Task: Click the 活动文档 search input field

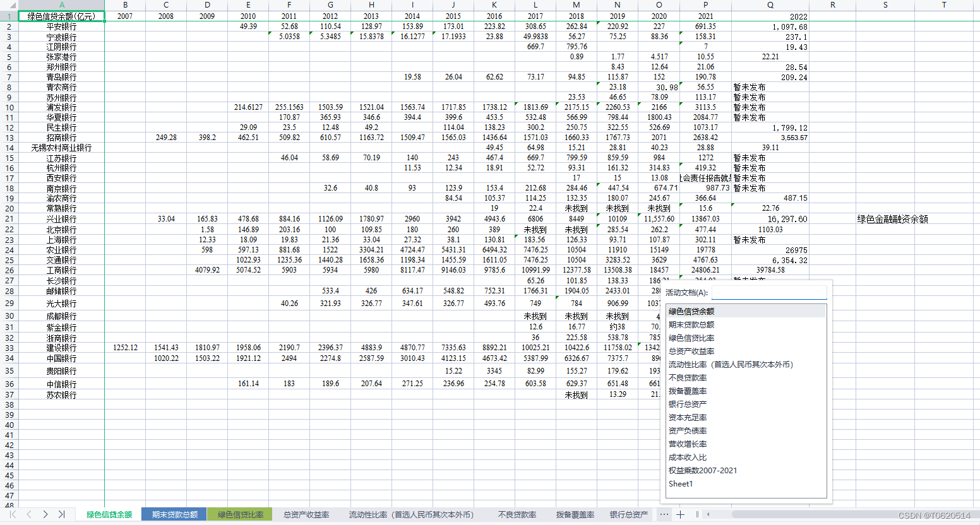Action: tap(769, 293)
